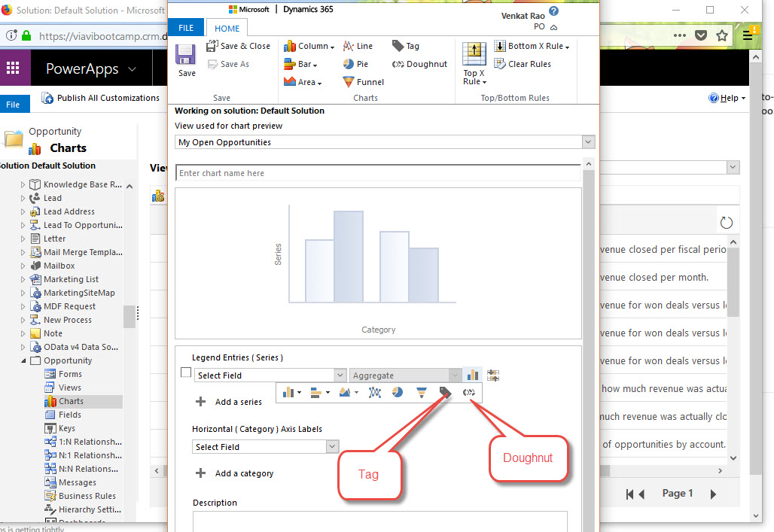The image size is (774, 532).
Task: Open the HOME ribbon tab
Action: click(x=227, y=29)
